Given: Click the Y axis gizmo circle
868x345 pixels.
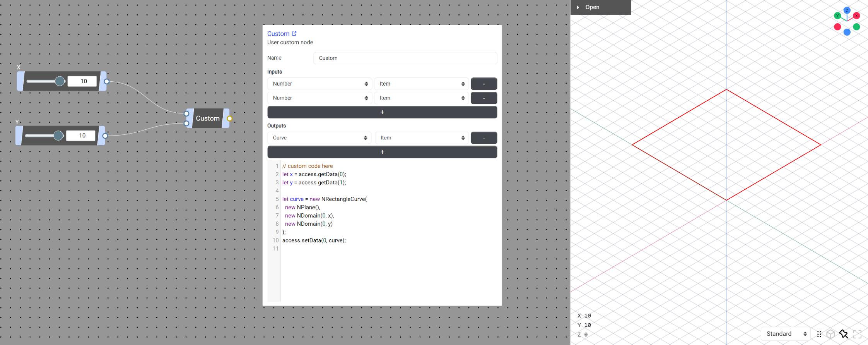Looking at the screenshot, I should (x=837, y=16).
